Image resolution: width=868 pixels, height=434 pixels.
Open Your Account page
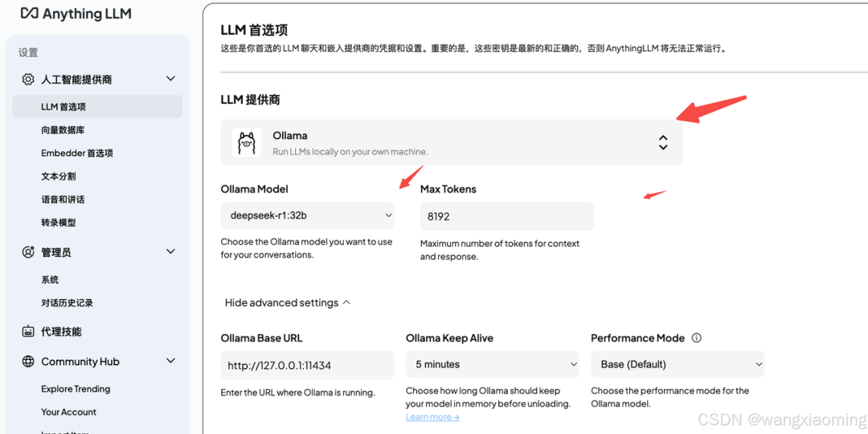(68, 411)
